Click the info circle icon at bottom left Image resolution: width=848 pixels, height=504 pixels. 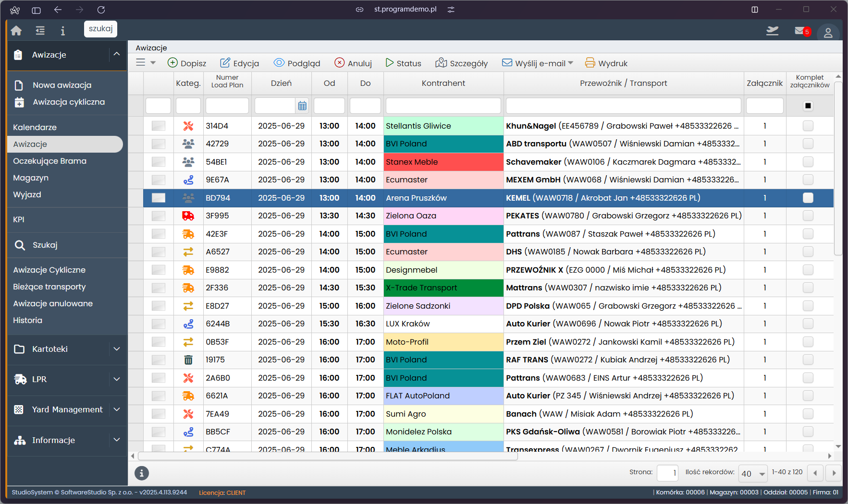coord(141,473)
